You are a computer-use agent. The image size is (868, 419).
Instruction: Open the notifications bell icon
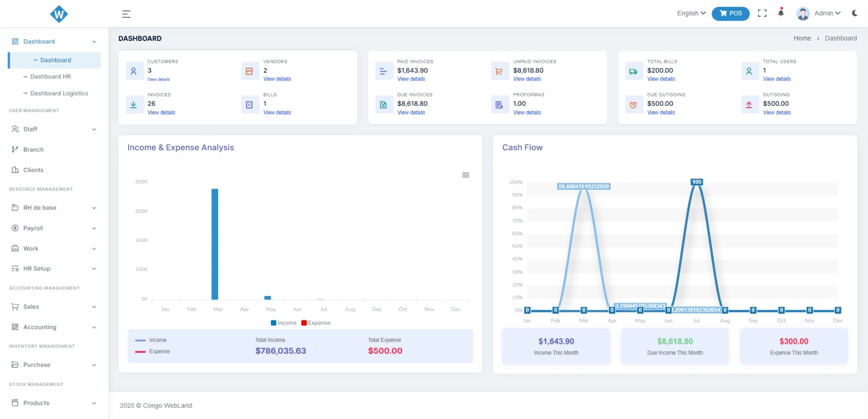[781, 13]
